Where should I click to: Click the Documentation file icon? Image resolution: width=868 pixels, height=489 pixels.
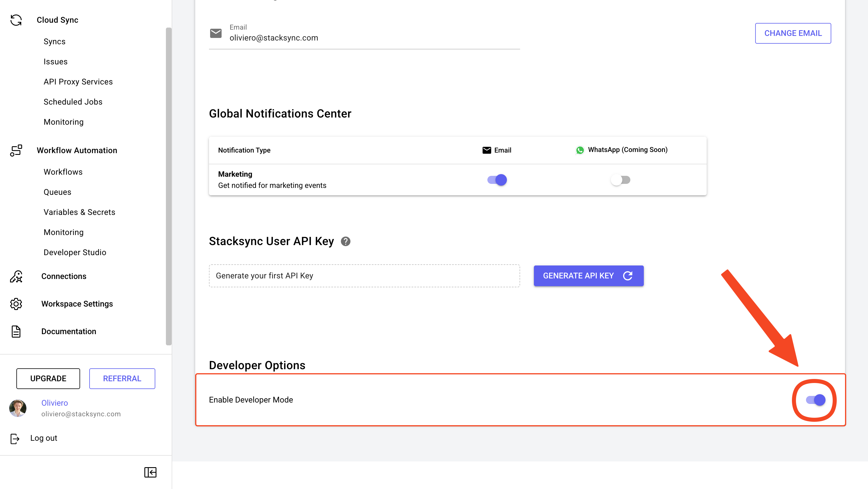[16, 332]
